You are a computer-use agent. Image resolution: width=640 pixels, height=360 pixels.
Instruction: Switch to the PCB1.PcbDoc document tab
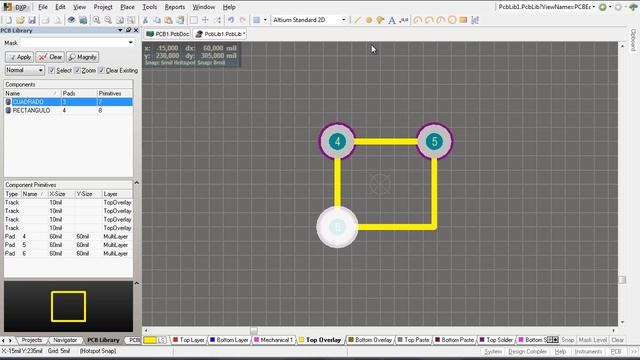click(168, 34)
